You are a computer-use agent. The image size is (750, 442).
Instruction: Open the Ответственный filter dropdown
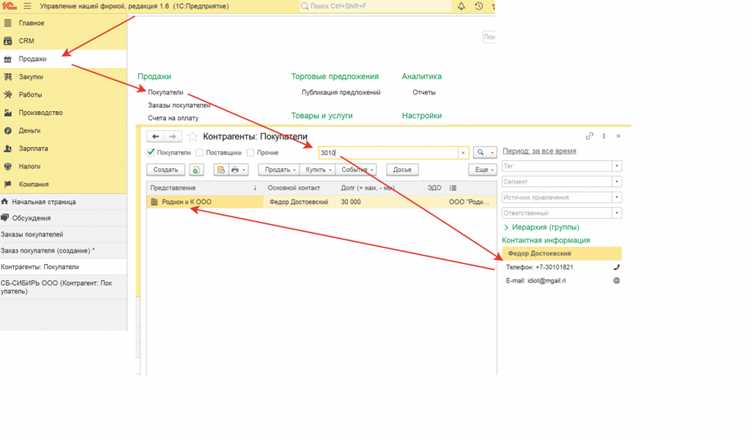(617, 213)
